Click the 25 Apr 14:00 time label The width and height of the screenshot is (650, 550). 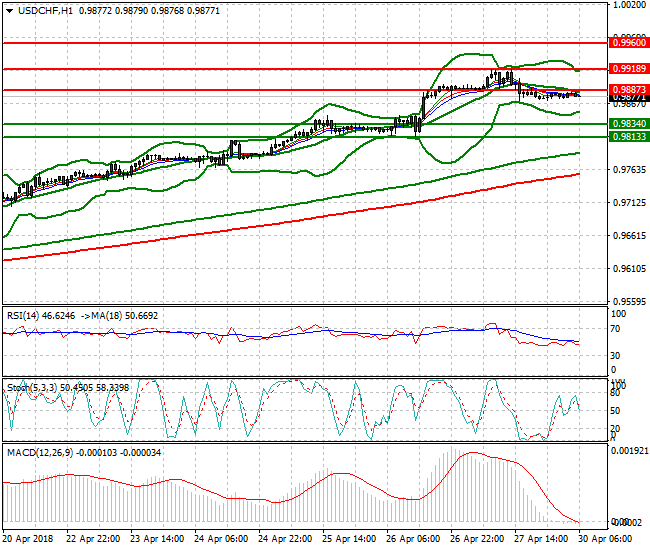349,539
